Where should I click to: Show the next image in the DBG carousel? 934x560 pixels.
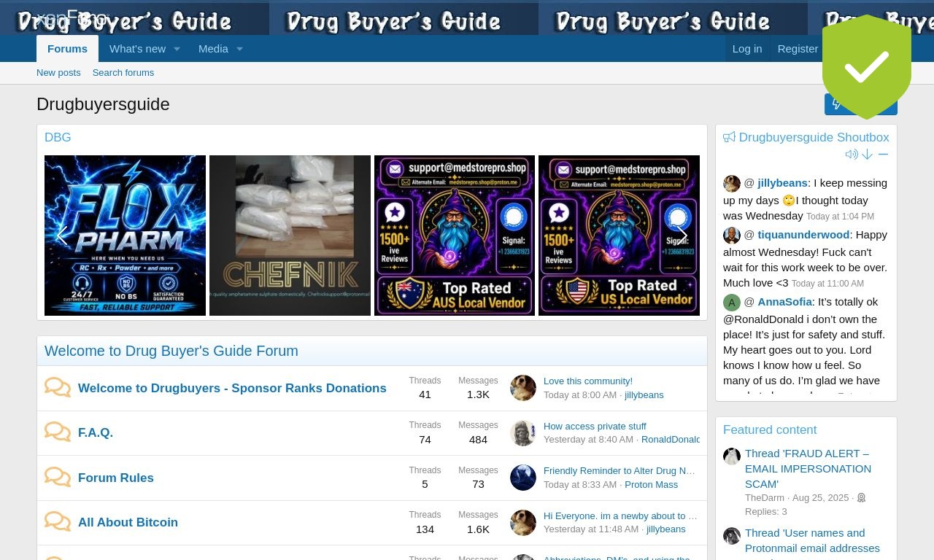pos(682,236)
